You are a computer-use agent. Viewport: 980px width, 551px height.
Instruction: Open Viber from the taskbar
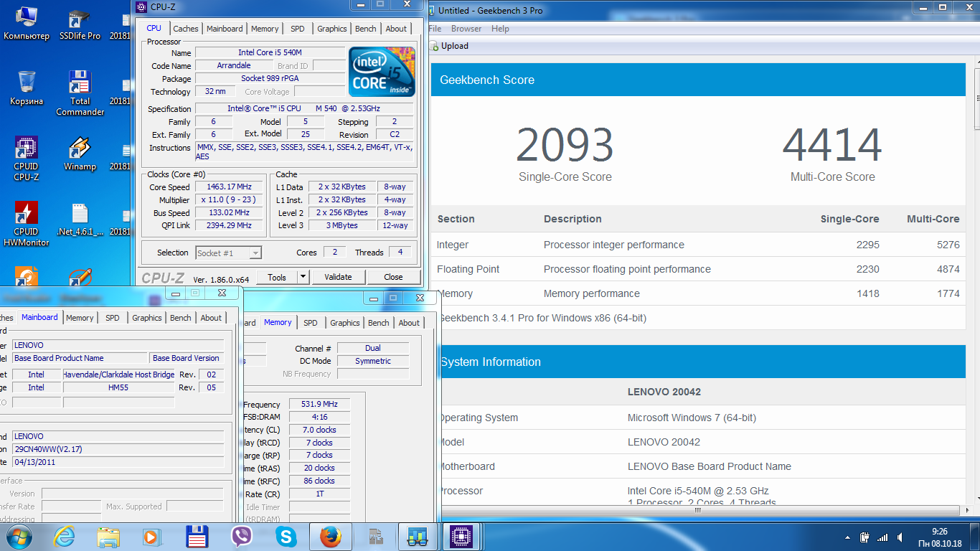point(242,537)
